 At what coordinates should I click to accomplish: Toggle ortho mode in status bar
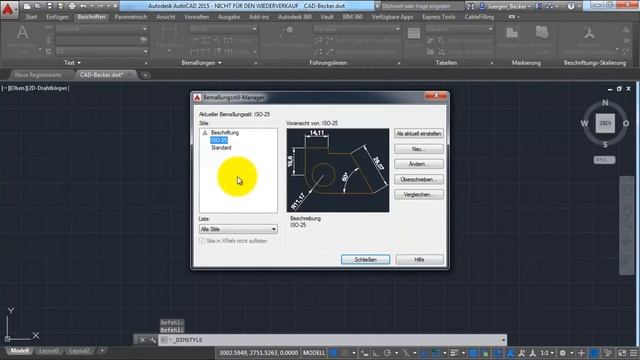pos(376,353)
